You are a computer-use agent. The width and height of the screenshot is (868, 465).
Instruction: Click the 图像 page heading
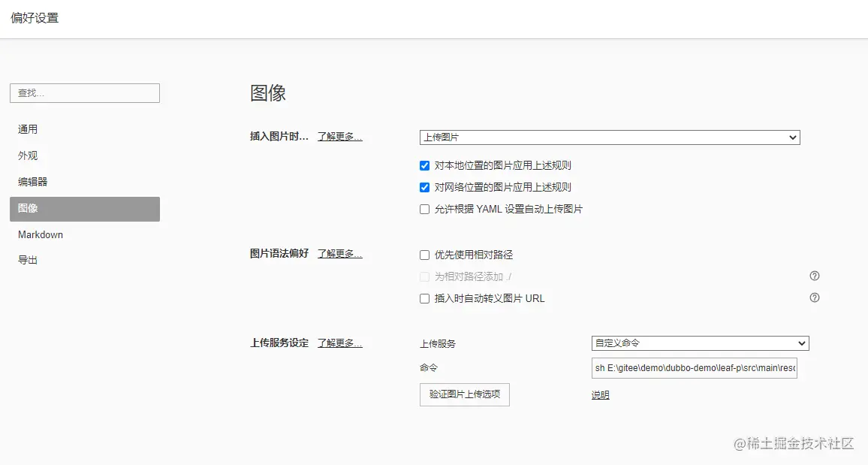coord(268,92)
